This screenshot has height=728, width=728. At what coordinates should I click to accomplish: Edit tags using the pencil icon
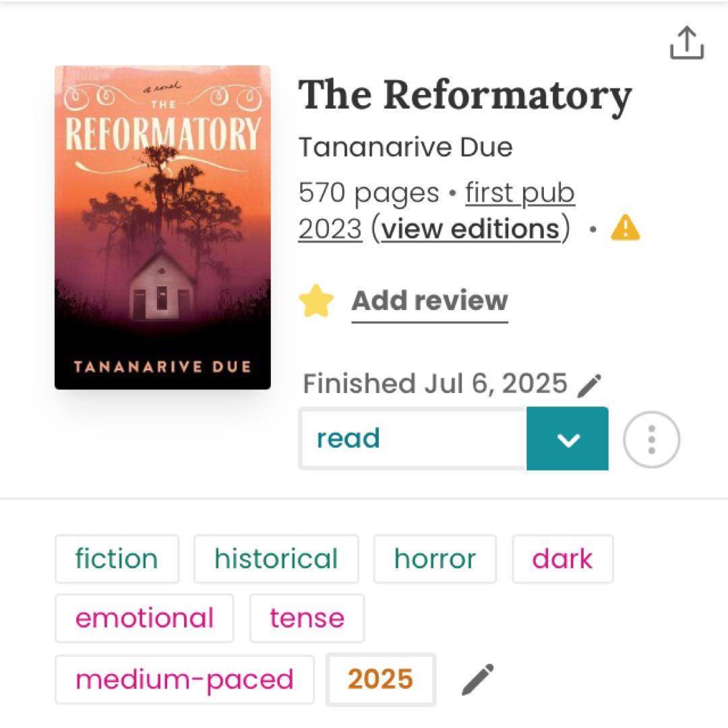[x=477, y=679]
